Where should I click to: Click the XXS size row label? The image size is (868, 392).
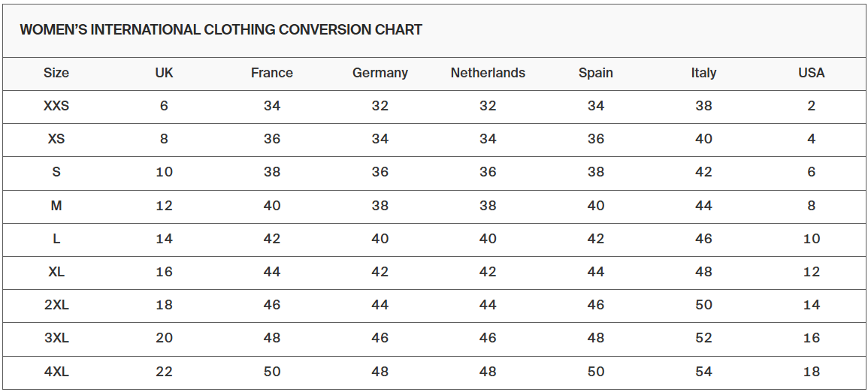coord(56,106)
